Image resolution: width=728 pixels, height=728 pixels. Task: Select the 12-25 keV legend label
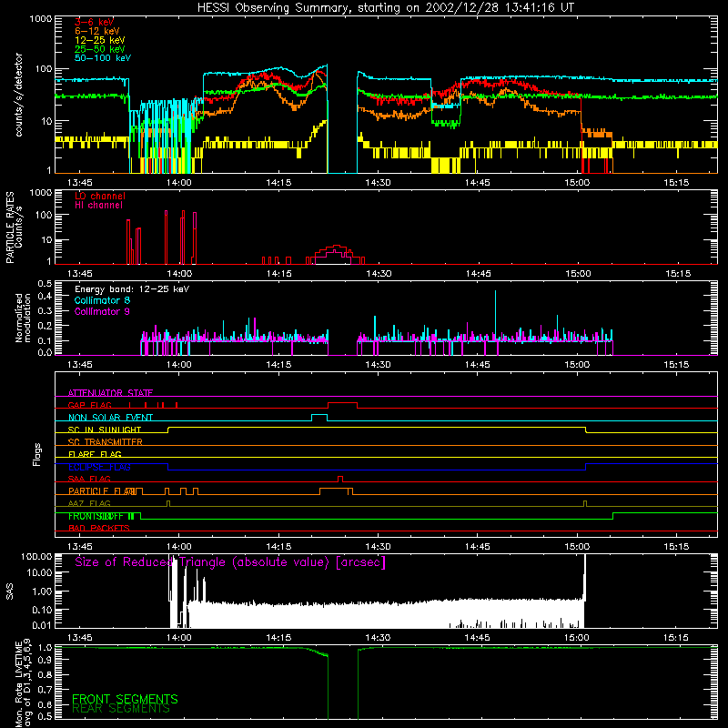click(x=99, y=40)
